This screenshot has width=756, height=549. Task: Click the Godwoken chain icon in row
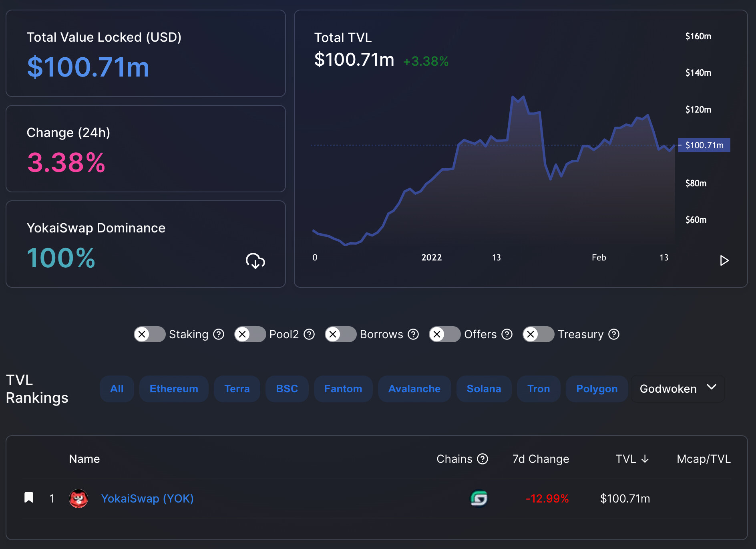tap(479, 499)
